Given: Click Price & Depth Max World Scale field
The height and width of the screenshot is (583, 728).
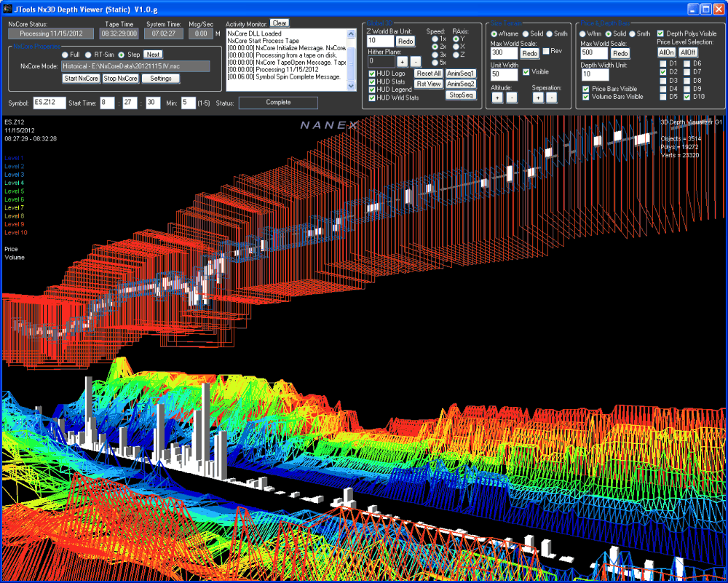Looking at the screenshot, I should (595, 53).
